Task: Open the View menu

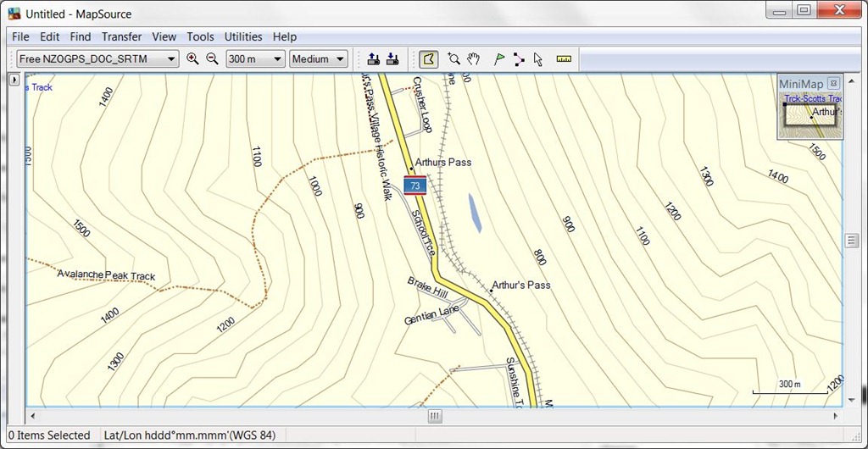Action: click(164, 36)
